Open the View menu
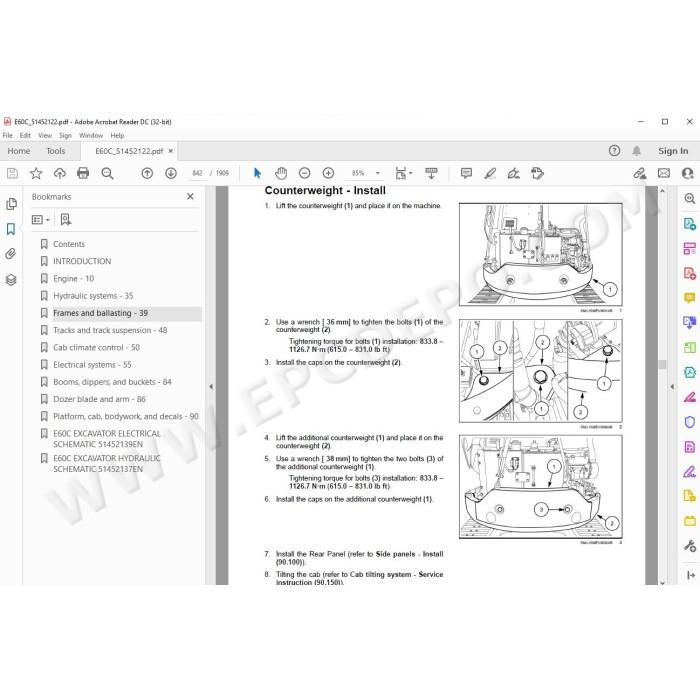 pos(45,135)
